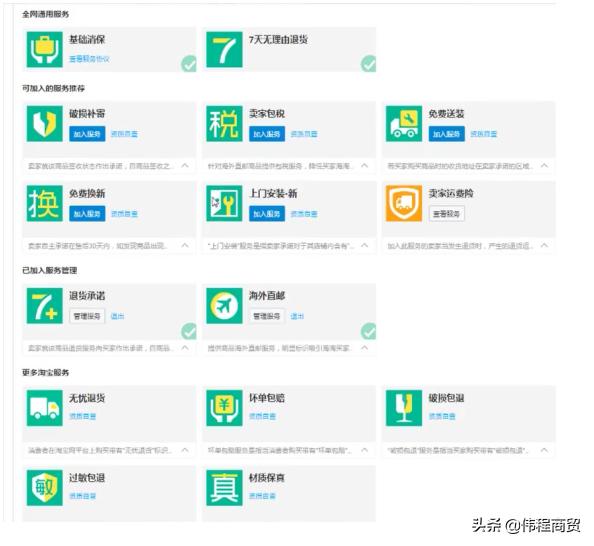Click the 海外直邮 airplane icon

(224, 306)
